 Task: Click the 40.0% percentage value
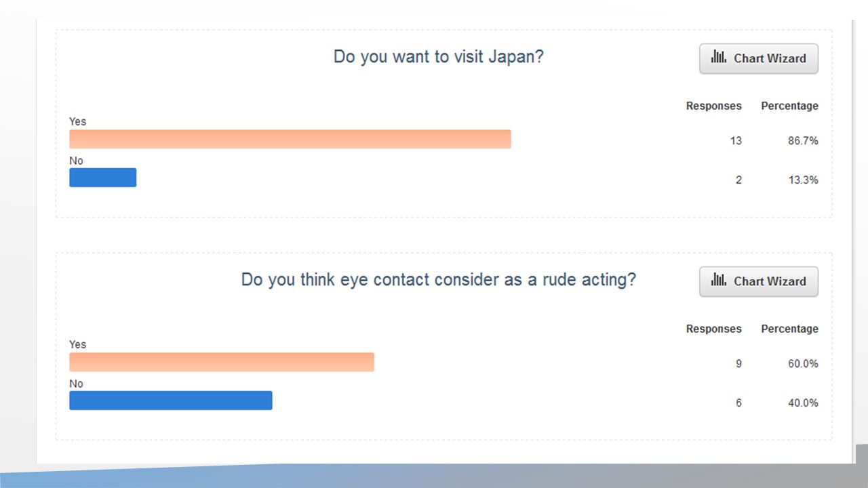point(803,403)
